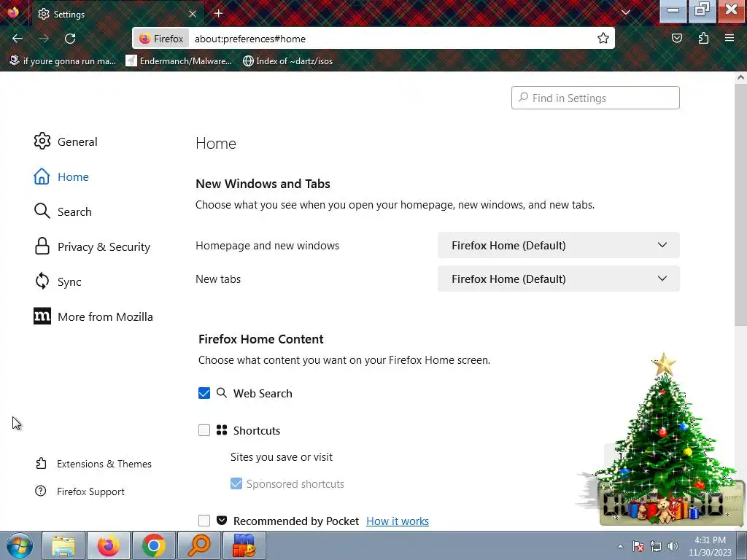The image size is (747, 560).
Task: Open the Extensions puzzle icon in toolbar
Action: coord(703,39)
